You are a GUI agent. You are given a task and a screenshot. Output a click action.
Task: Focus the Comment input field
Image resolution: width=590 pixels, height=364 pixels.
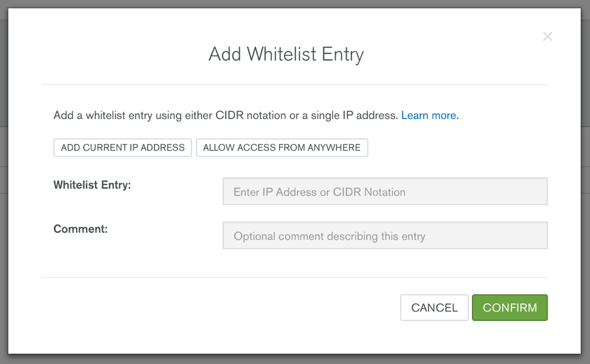[385, 235]
